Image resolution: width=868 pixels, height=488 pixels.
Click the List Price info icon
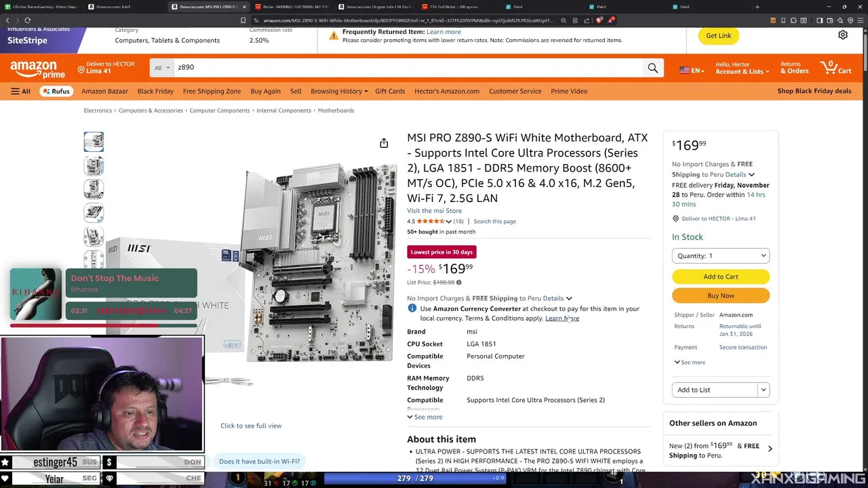[x=458, y=283]
